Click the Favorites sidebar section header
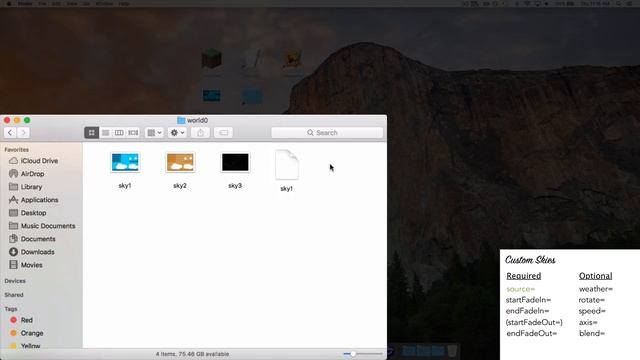 coord(16,150)
